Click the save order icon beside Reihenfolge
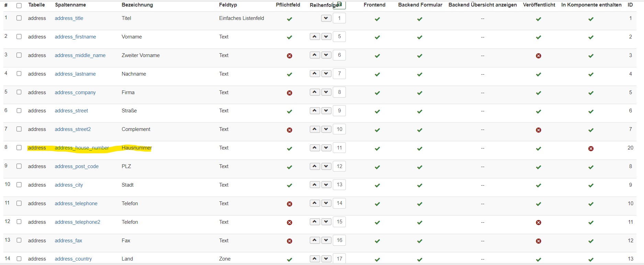Viewport: 644px width, 265px height. click(x=339, y=4)
